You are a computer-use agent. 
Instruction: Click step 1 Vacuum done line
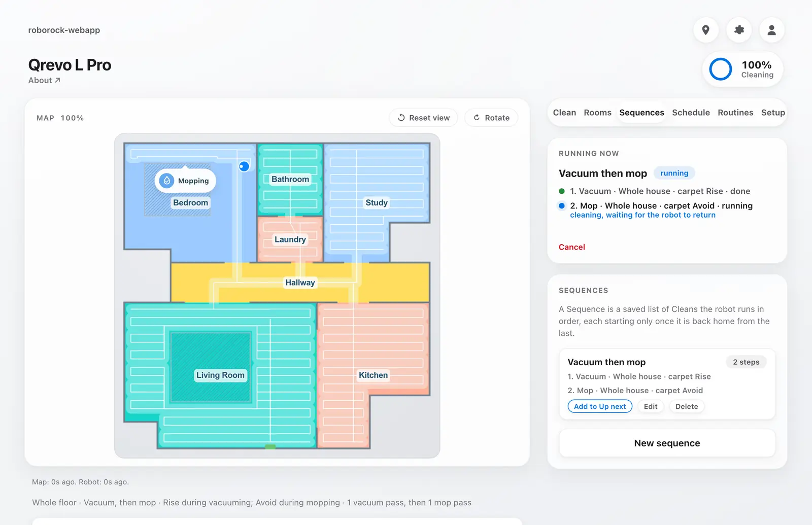tap(660, 191)
